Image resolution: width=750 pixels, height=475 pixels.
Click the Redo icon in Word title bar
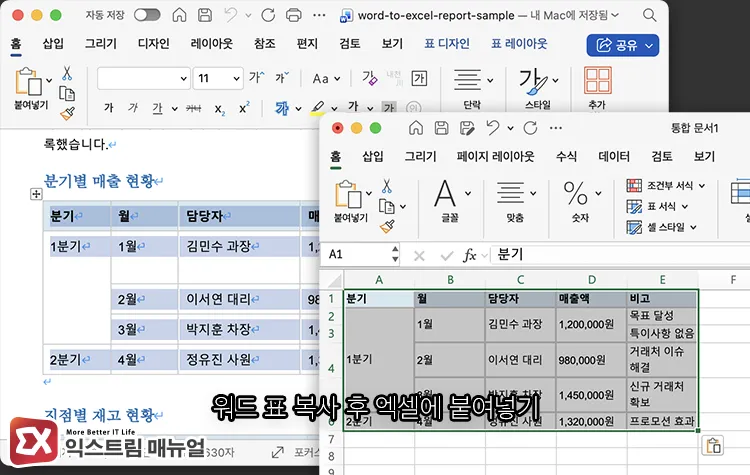tap(268, 15)
